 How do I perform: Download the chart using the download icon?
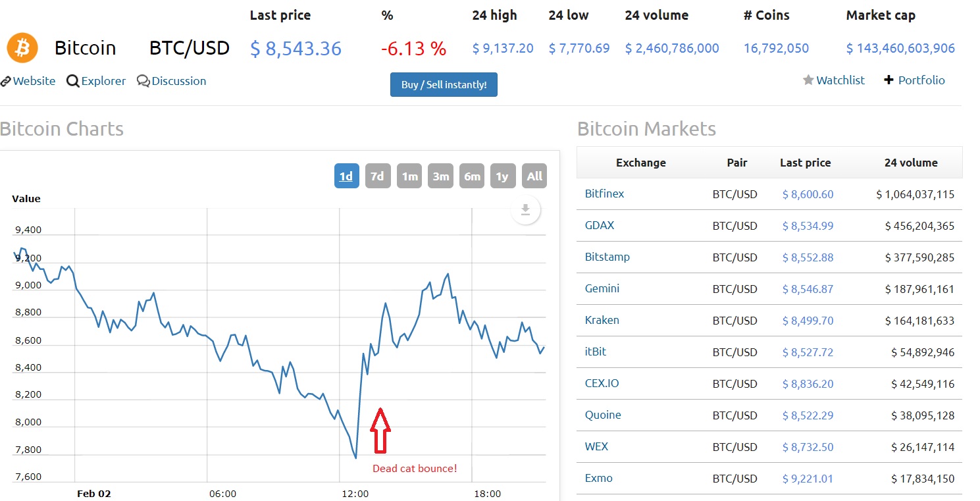pos(525,209)
